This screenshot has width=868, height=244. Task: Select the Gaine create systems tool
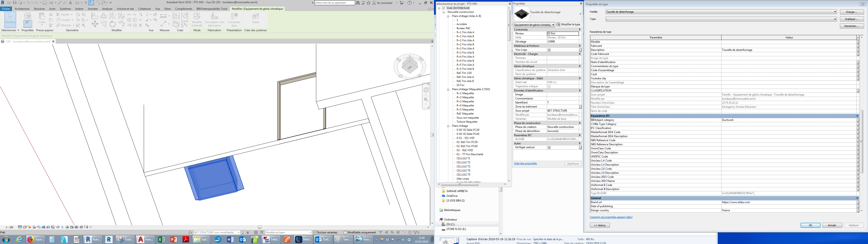click(x=256, y=16)
